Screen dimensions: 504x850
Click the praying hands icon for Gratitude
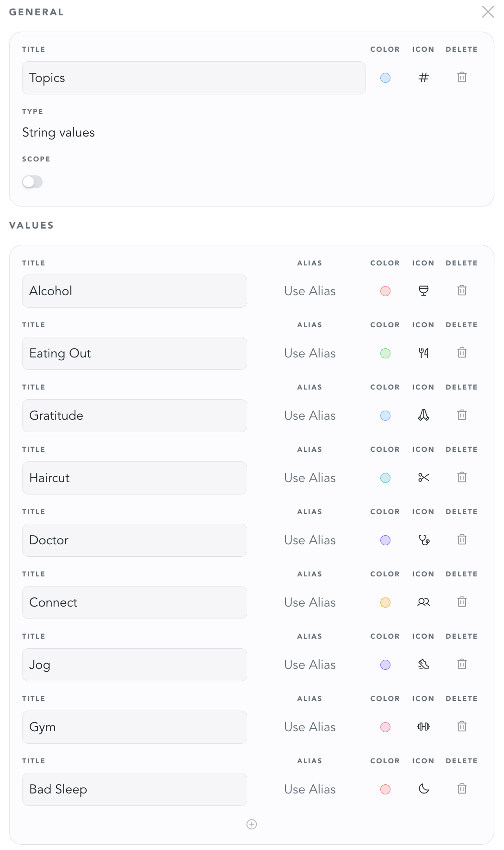[x=424, y=415]
